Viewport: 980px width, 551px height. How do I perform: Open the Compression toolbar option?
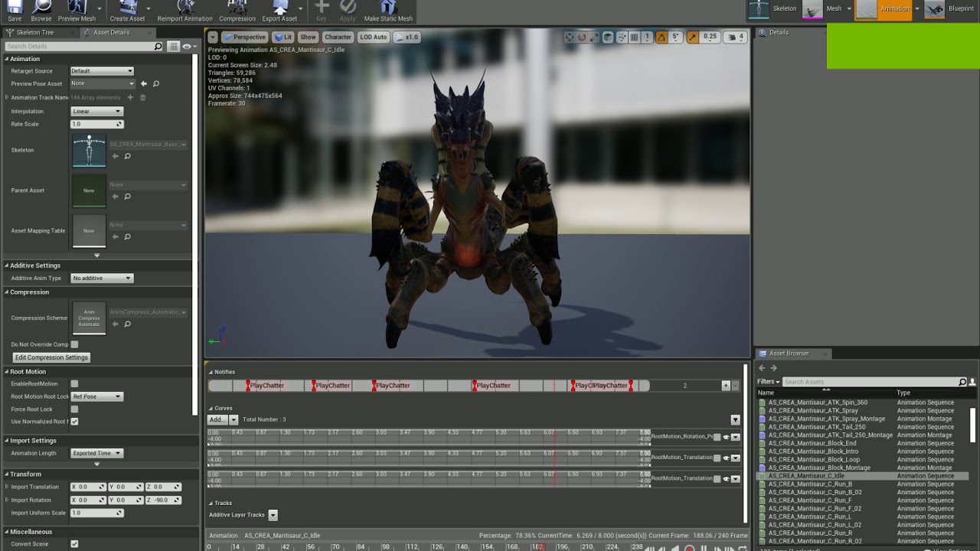click(x=237, y=11)
